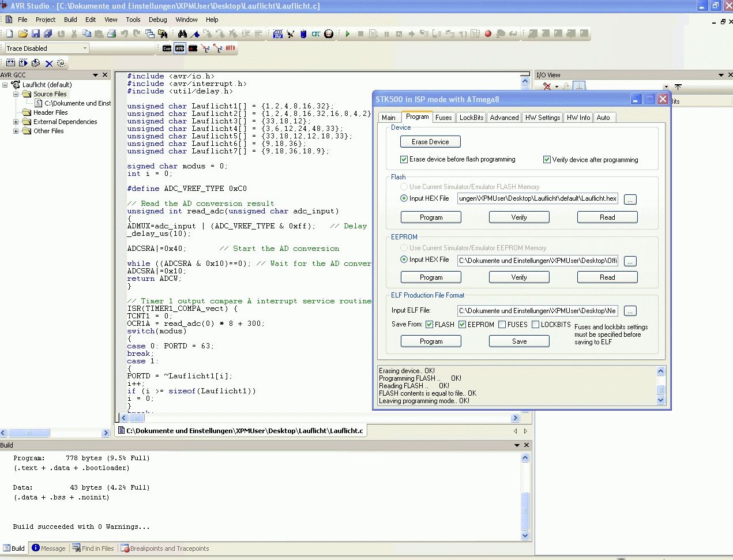Click the green Start Debugging arrow
The image size is (733, 560).
click(348, 34)
